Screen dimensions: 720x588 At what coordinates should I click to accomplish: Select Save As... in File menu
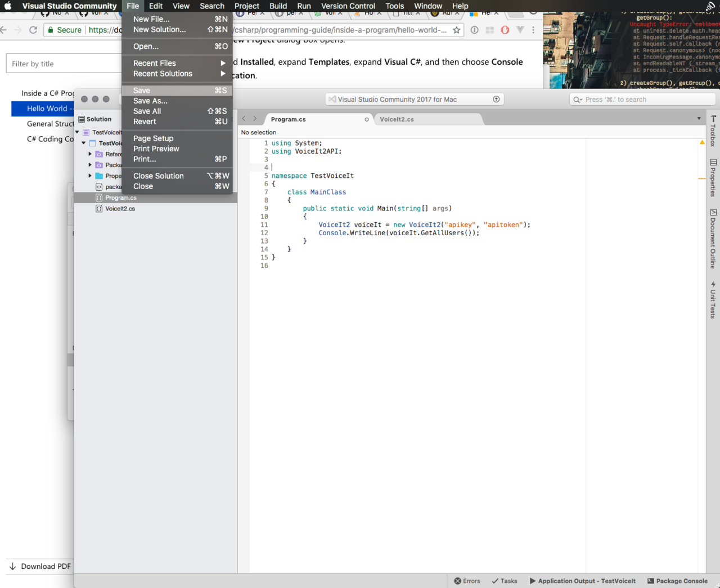(x=177, y=101)
